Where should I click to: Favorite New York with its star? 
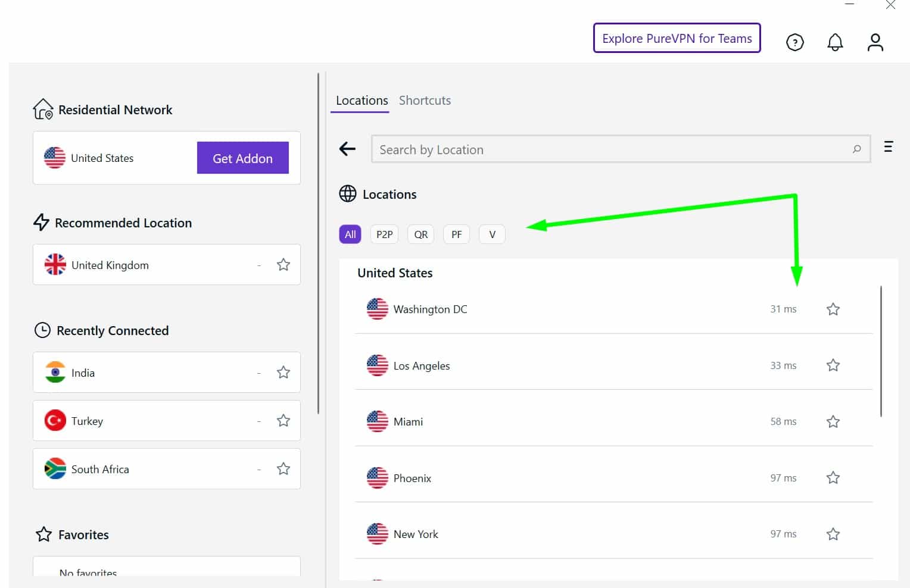[x=833, y=534]
